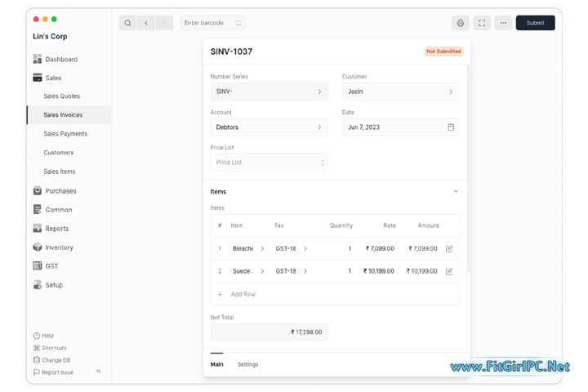Open the Number Series SINV- selector
The image size is (588, 392).
point(269,91)
